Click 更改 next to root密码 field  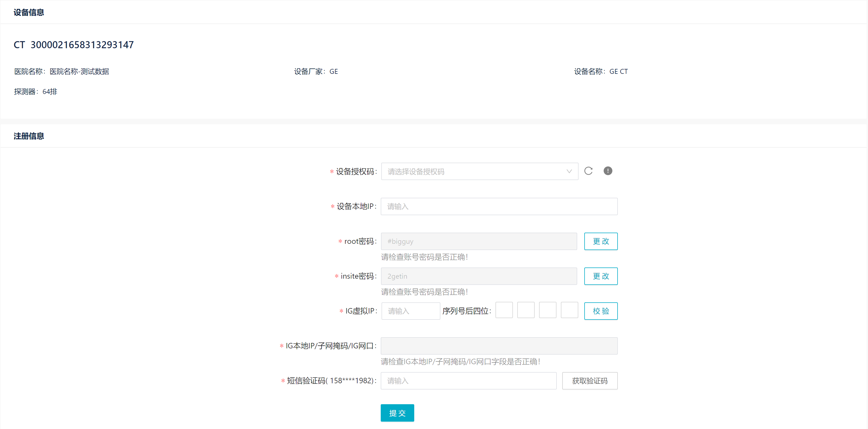click(601, 241)
